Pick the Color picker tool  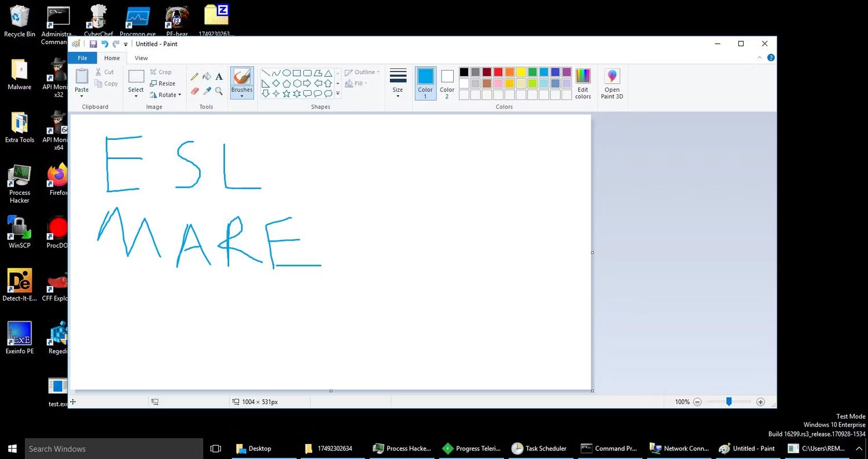click(x=207, y=91)
